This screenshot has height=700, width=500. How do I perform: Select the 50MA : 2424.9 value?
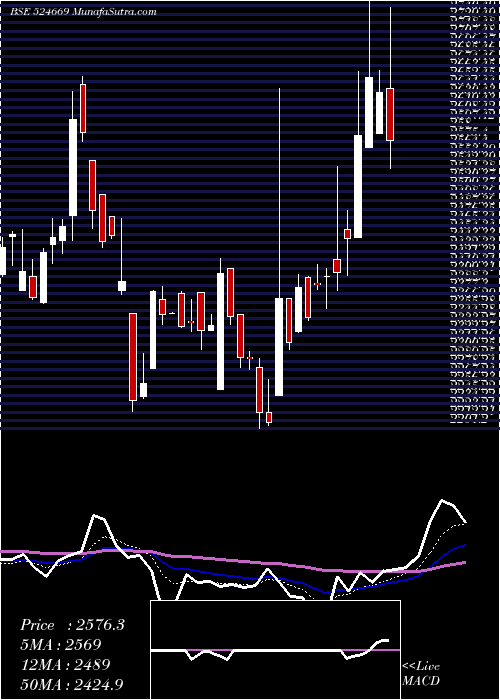point(72,684)
